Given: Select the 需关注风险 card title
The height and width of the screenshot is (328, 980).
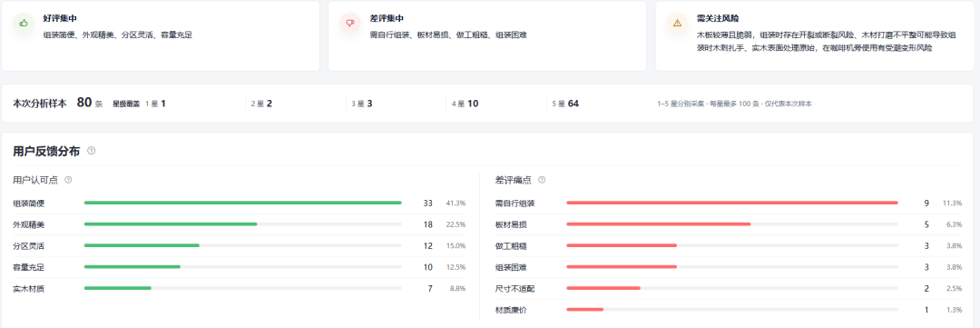Looking at the screenshot, I should pyautogui.click(x=718, y=19).
